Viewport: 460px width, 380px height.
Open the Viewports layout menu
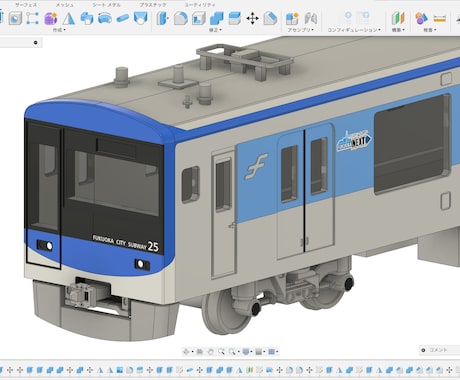[x=272, y=351]
